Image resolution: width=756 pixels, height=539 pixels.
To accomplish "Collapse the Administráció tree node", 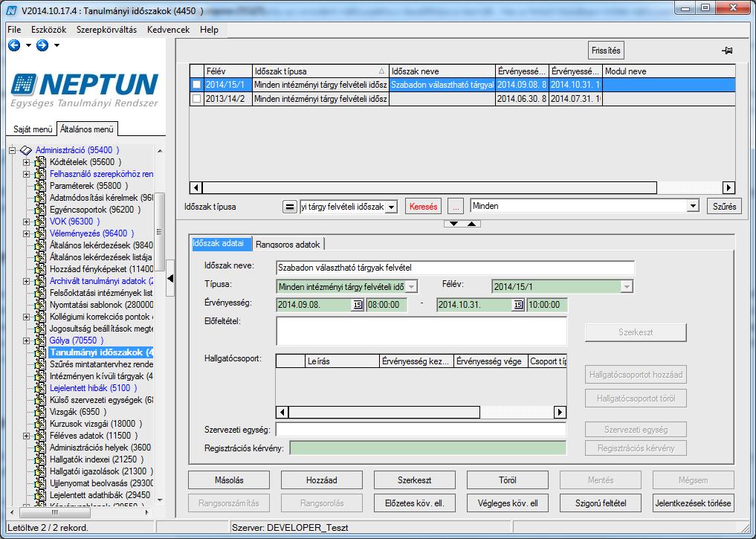I will (13, 150).
